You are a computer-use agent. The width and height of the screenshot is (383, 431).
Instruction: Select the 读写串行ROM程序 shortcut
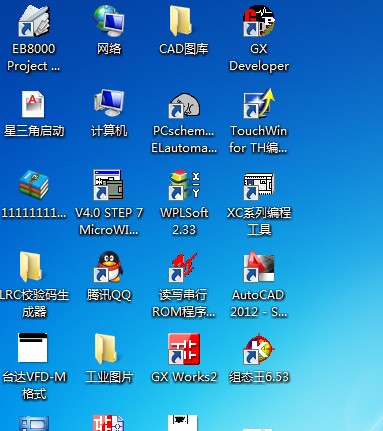pos(183,268)
